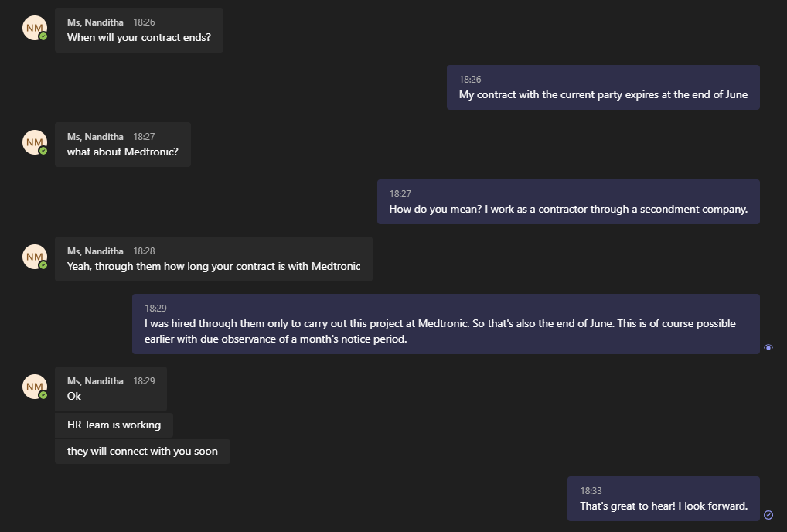Viewport: 787px width, 532px height.
Task: Click green presence badge on the 18:26 avatar
Action: (43, 36)
